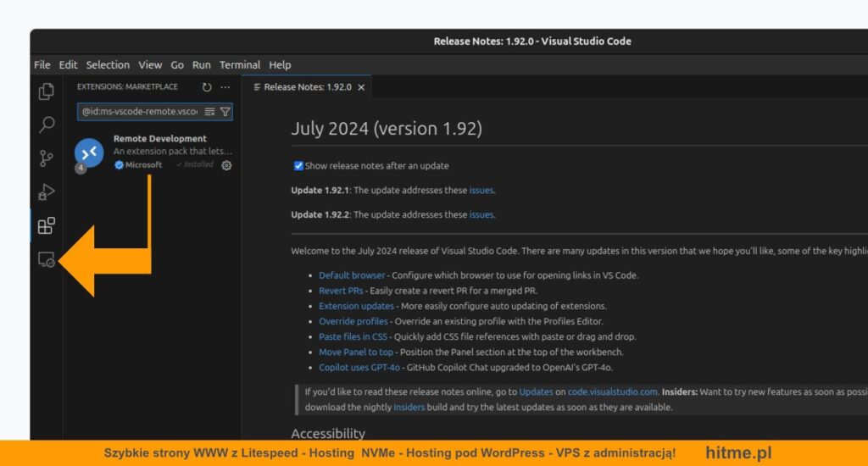
Task: Refresh the Extensions Marketplace list
Action: pos(207,87)
